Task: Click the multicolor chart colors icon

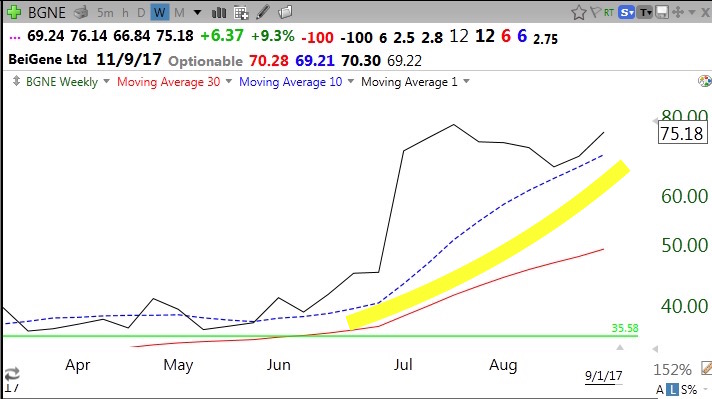Action: [x=705, y=81]
